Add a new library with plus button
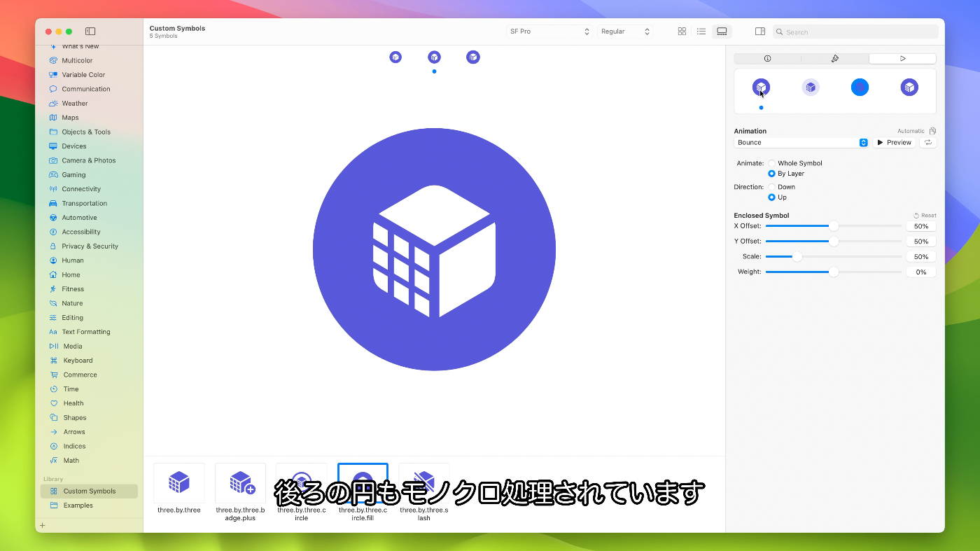The width and height of the screenshot is (980, 551). click(x=42, y=525)
